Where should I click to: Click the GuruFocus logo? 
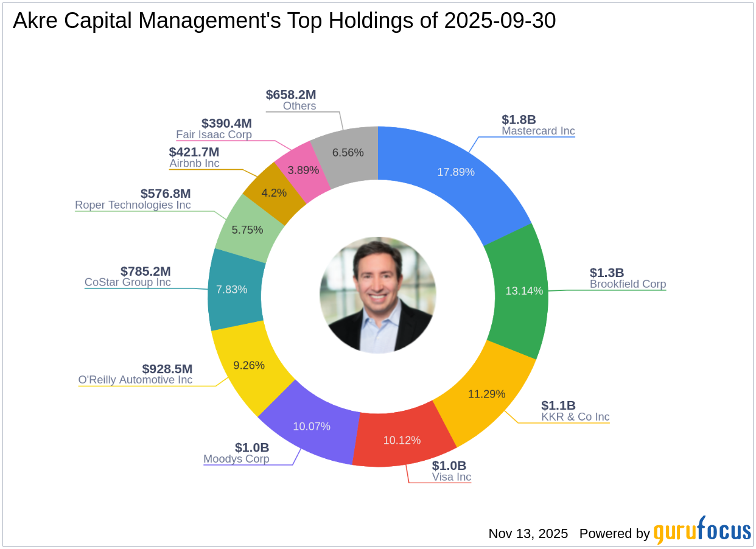[702, 531]
